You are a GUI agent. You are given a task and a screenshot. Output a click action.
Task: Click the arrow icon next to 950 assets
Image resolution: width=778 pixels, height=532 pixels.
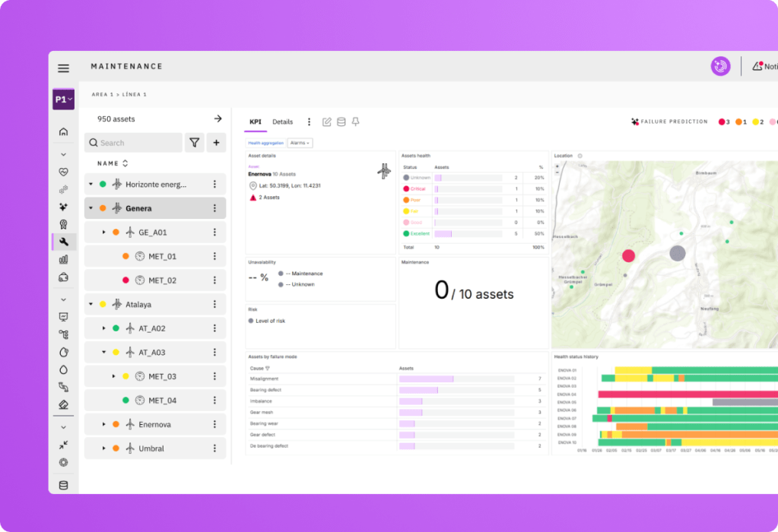pos(218,119)
